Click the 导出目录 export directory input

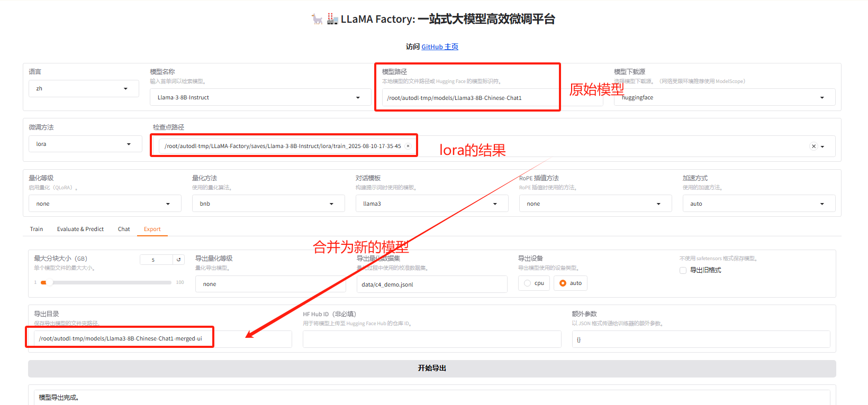click(163, 339)
